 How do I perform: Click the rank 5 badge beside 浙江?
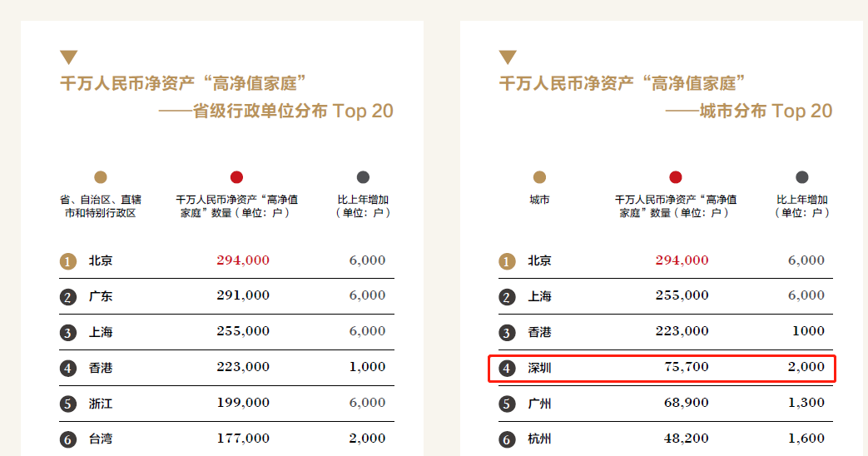tap(67, 404)
